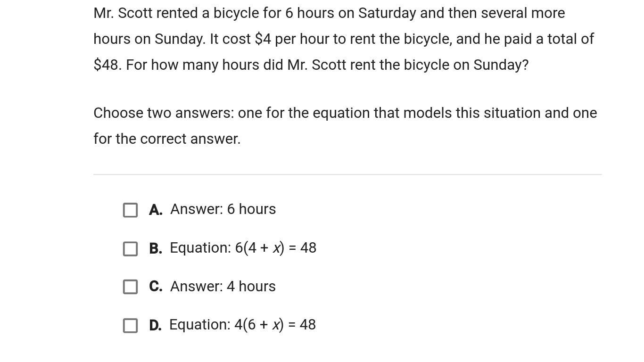644x362 pixels.
Task: Click the 'Choose two answers' instruction line
Action: click(x=345, y=113)
